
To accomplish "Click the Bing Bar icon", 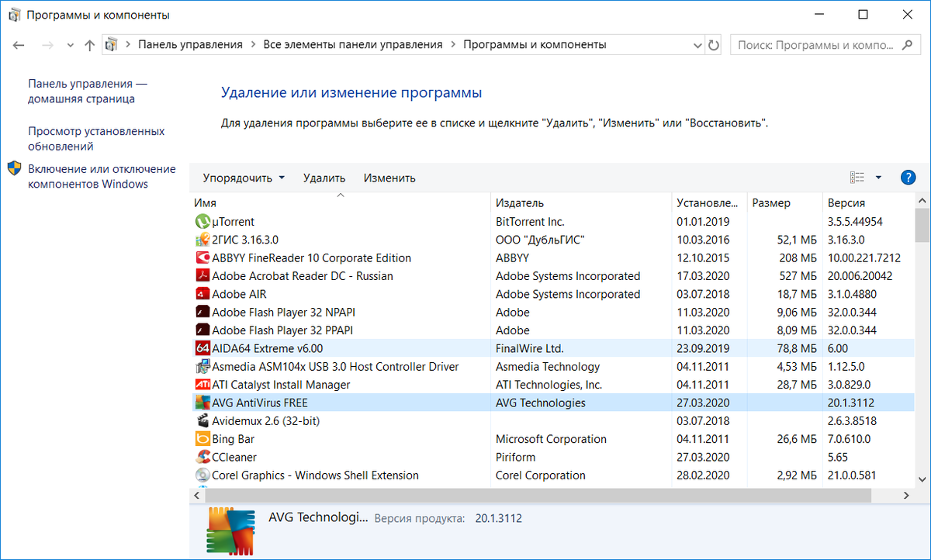I will point(202,439).
